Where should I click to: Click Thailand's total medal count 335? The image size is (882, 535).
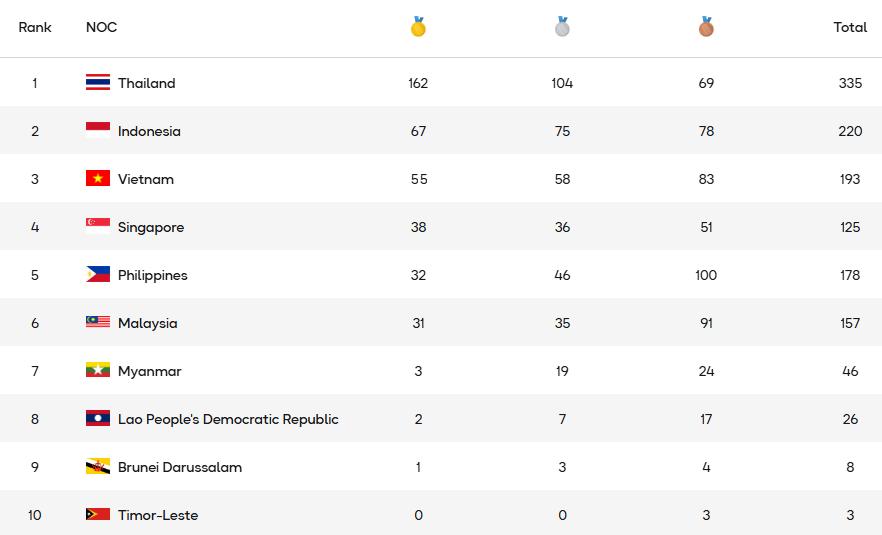(850, 83)
